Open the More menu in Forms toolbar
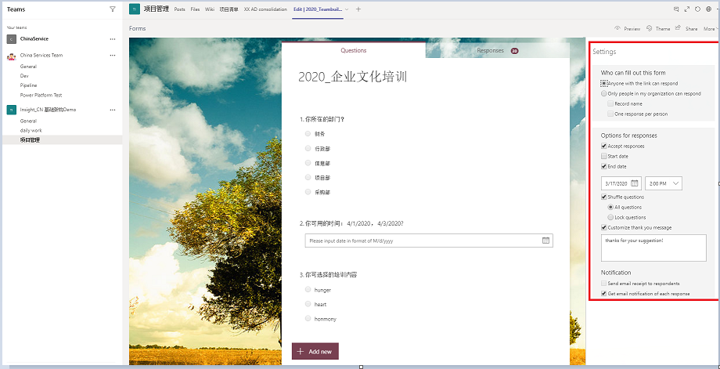The image size is (720, 369). (709, 28)
